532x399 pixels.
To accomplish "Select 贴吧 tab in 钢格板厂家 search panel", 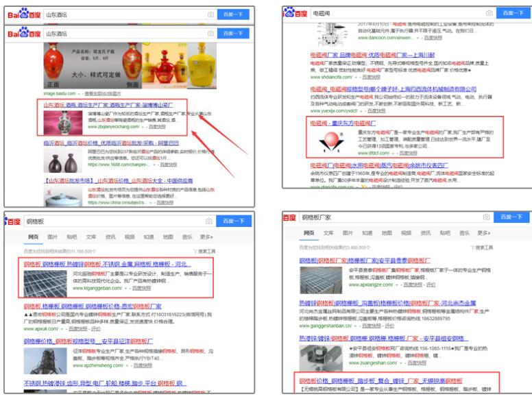I will tap(445, 233).
